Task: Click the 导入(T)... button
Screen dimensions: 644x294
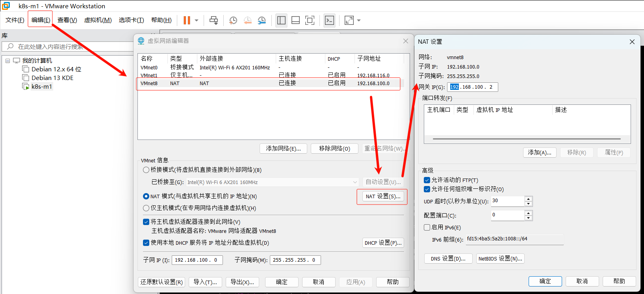Action: pos(205,282)
